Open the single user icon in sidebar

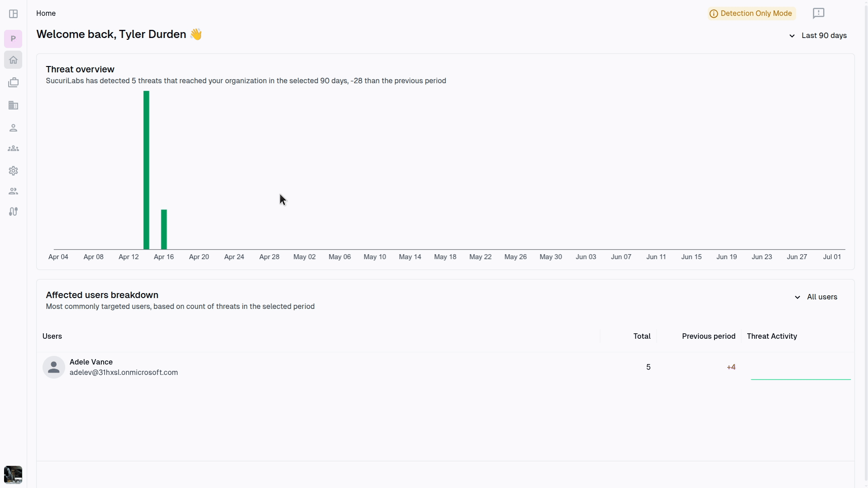click(13, 128)
